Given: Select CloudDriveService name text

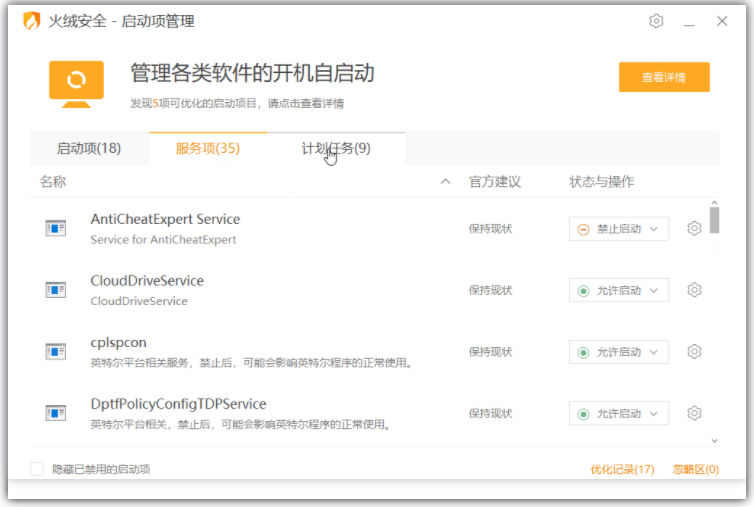Looking at the screenshot, I should tap(147, 281).
